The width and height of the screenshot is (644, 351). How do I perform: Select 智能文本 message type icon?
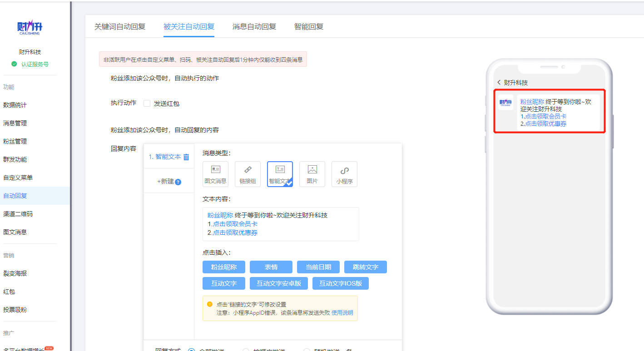[x=280, y=174]
